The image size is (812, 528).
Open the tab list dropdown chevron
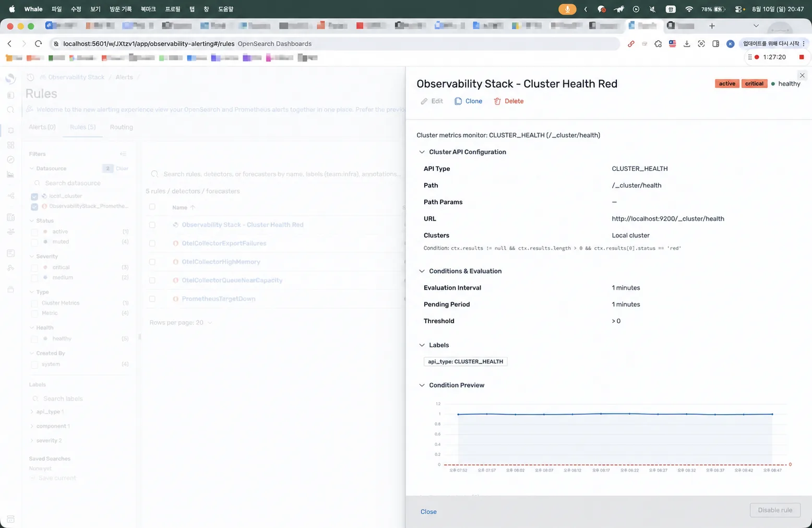click(x=756, y=26)
